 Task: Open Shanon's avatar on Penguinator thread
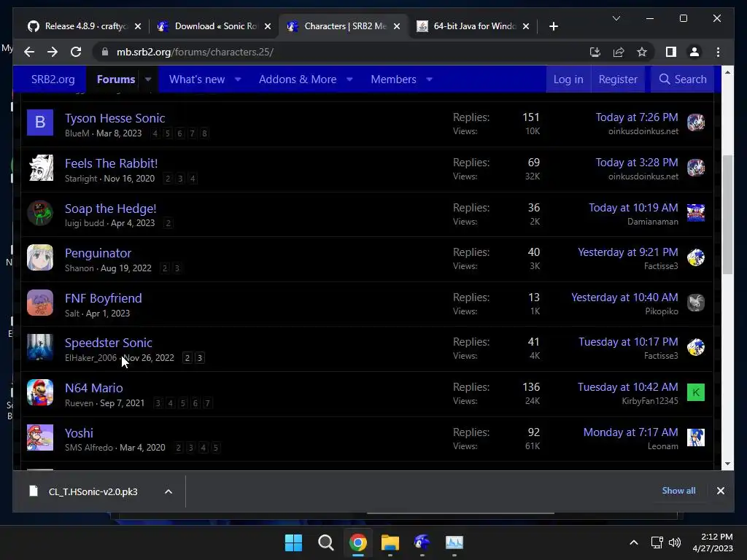point(40,257)
